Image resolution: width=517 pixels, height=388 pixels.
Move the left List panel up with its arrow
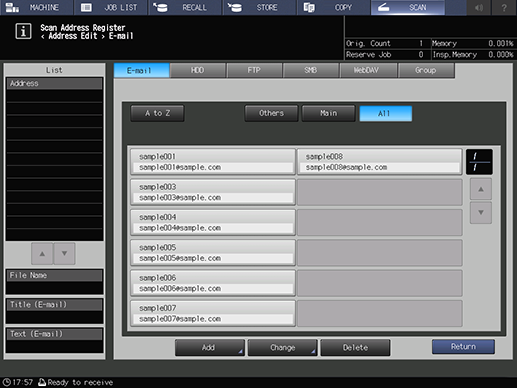(42, 254)
